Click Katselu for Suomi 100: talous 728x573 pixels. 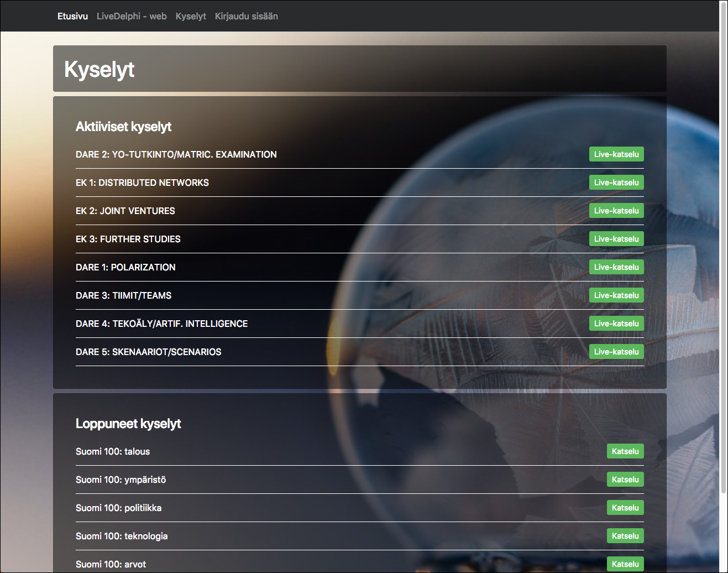click(625, 451)
